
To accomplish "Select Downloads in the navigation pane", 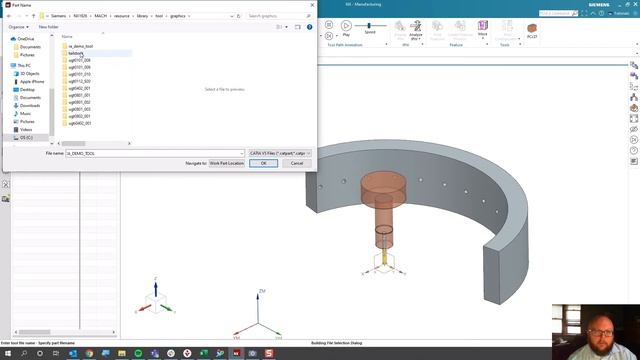I will tap(30, 105).
